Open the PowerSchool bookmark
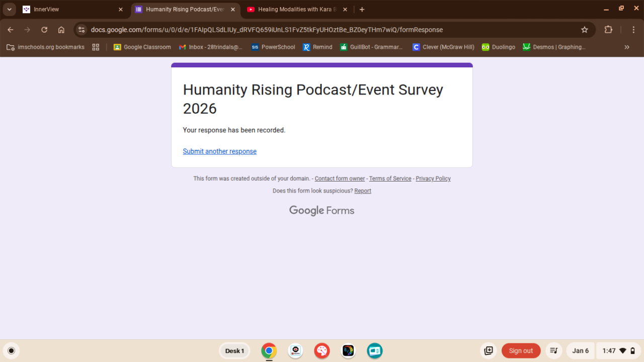 273,47
